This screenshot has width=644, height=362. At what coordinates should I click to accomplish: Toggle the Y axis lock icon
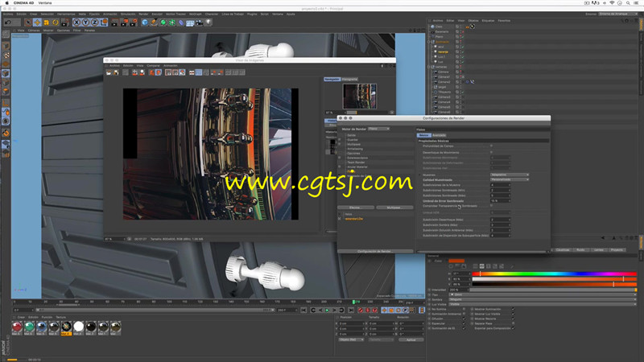click(x=85, y=23)
